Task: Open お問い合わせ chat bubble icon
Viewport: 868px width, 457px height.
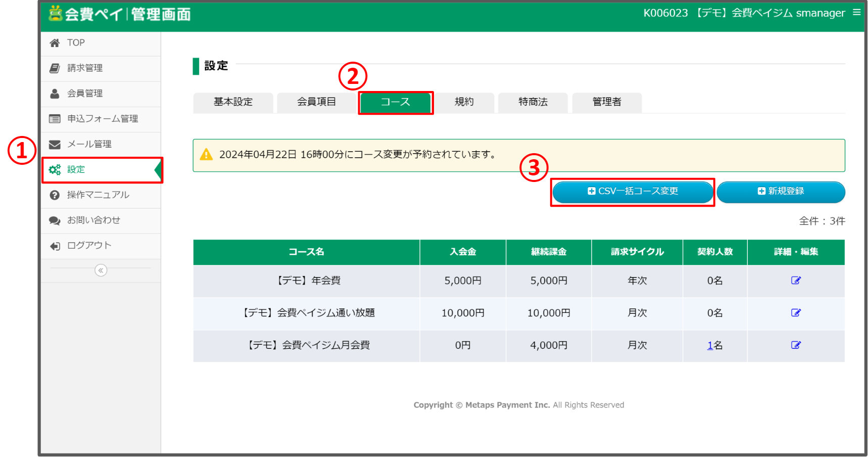Action: (x=55, y=220)
